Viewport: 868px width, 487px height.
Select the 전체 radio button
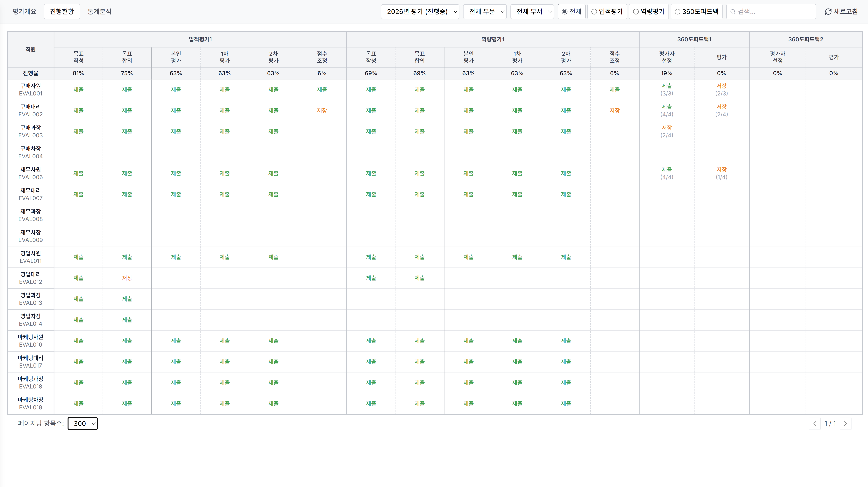(565, 11)
